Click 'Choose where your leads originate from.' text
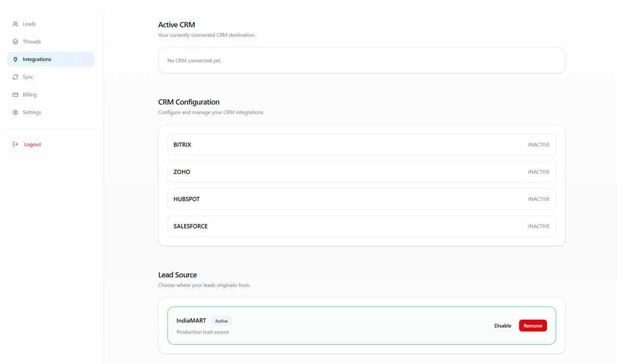The height and width of the screenshot is (364, 639). pyautogui.click(x=204, y=285)
